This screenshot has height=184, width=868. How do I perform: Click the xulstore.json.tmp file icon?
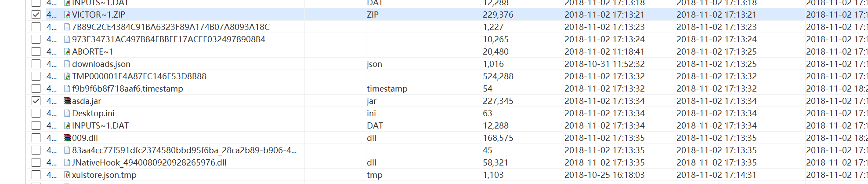coord(67,175)
